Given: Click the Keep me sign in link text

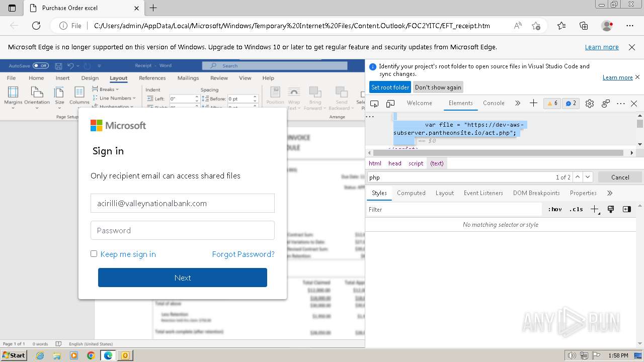Looking at the screenshot, I should click(x=128, y=254).
